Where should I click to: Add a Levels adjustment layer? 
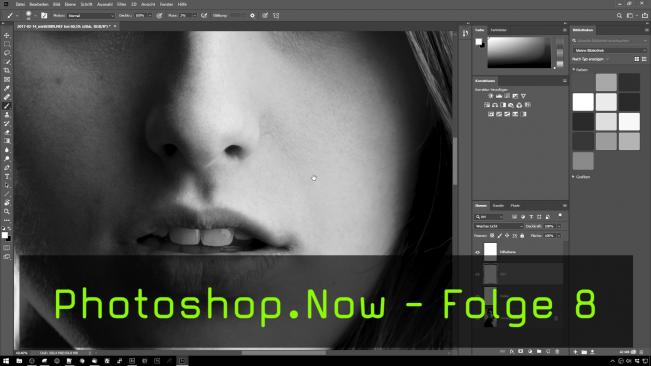tap(499, 96)
